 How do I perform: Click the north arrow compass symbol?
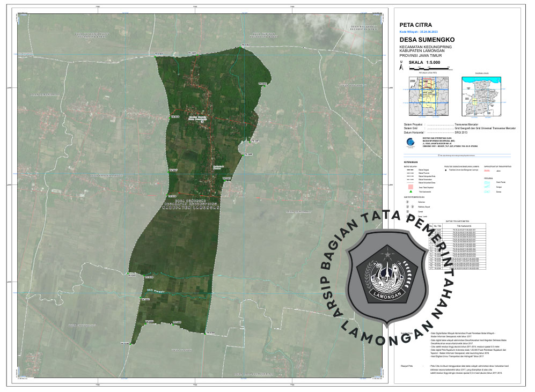[x=400, y=66]
